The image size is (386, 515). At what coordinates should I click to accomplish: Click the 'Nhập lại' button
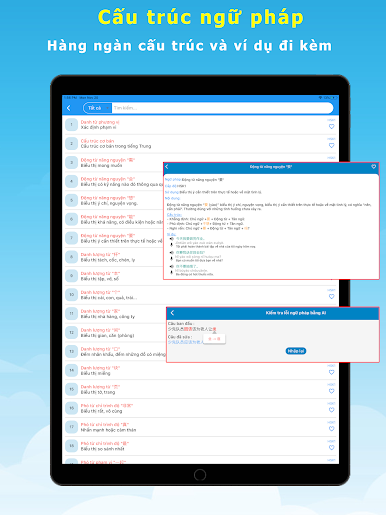click(296, 351)
